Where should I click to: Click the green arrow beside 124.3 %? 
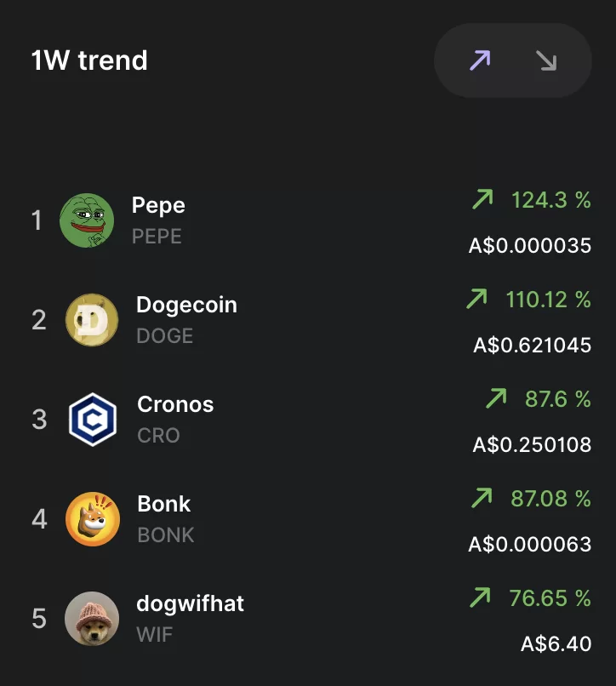[x=482, y=199]
